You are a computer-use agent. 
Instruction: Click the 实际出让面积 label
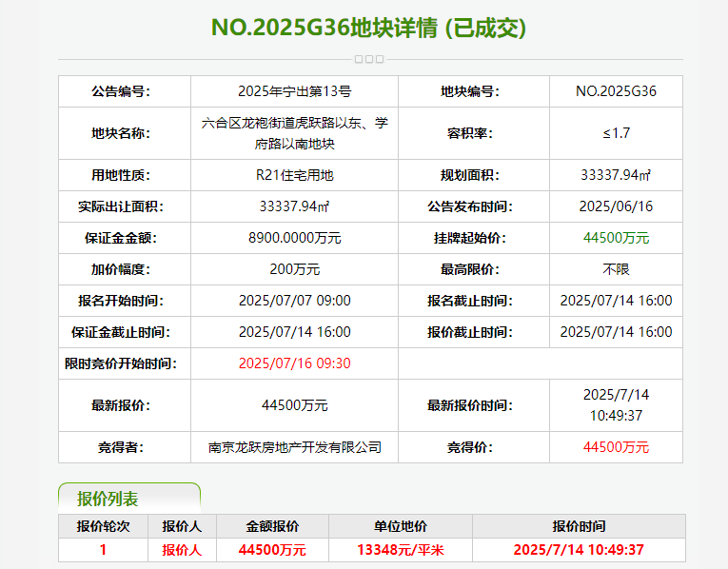tap(121, 206)
